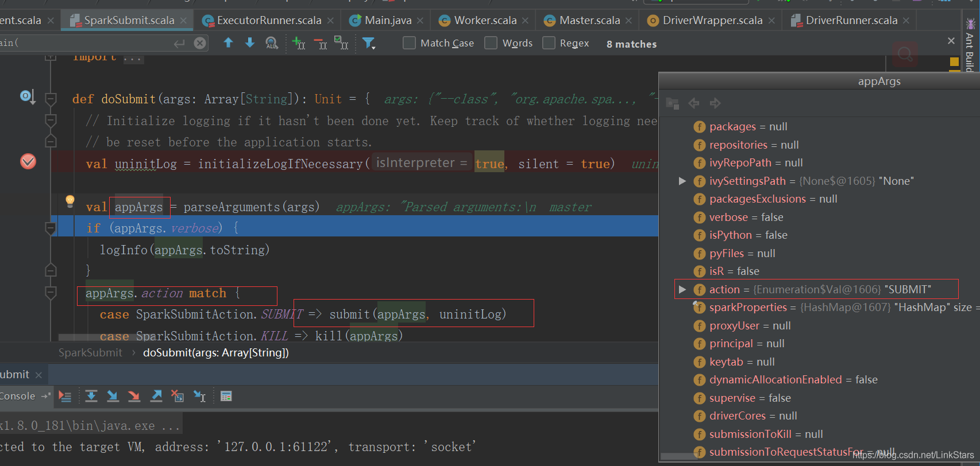Jump to previous search match
Viewport: 980px width, 466px height.
pyautogui.click(x=228, y=43)
